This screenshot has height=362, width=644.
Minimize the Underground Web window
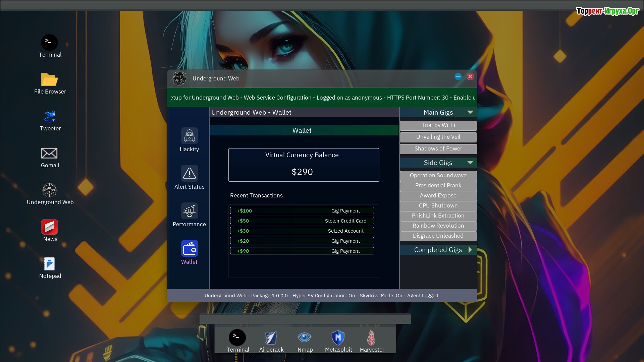(x=458, y=76)
